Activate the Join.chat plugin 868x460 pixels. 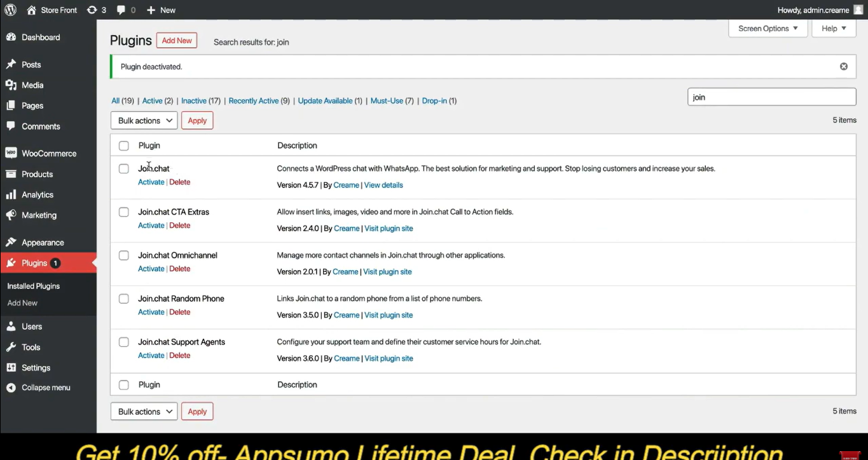(x=151, y=182)
